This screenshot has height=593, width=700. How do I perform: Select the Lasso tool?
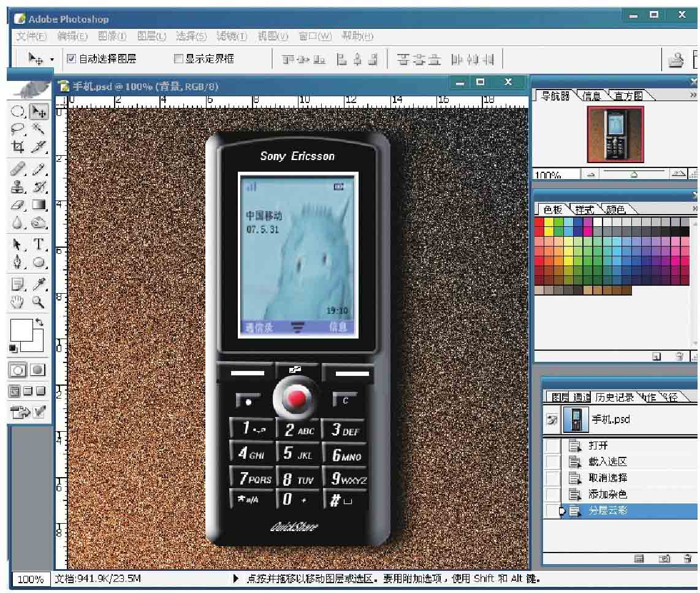pyautogui.click(x=17, y=129)
